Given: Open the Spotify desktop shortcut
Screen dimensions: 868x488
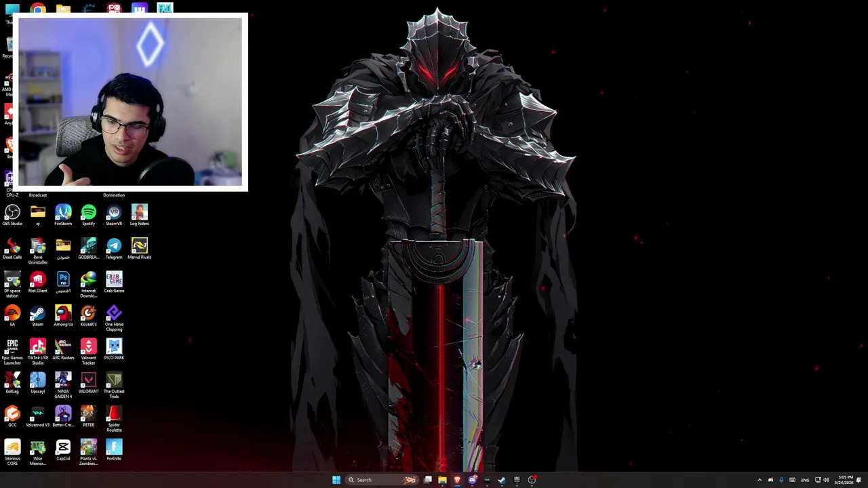Looking at the screenshot, I should pos(88,213).
